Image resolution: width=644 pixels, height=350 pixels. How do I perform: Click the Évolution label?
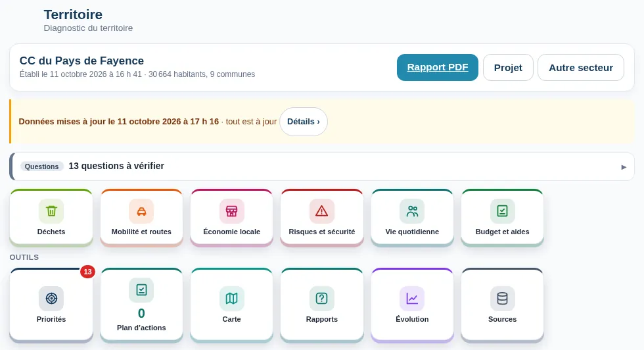point(412,319)
